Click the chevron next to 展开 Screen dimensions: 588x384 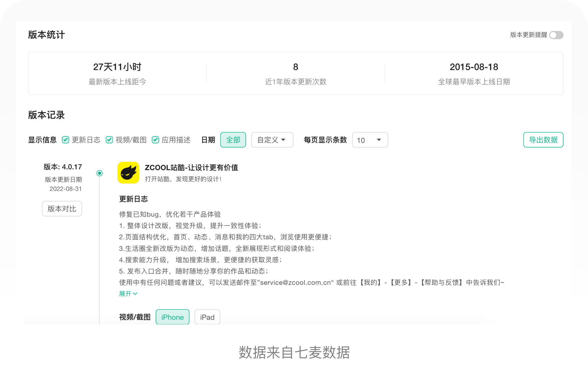(135, 294)
